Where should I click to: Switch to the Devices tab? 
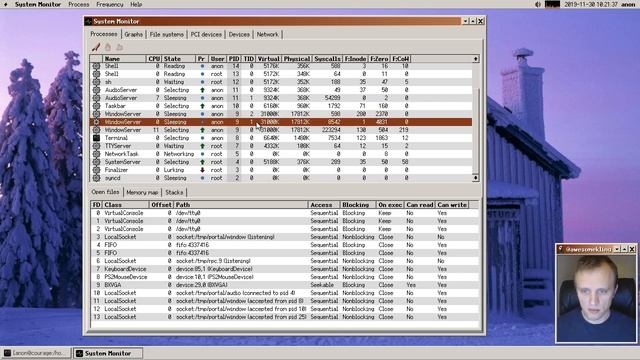[x=239, y=35]
